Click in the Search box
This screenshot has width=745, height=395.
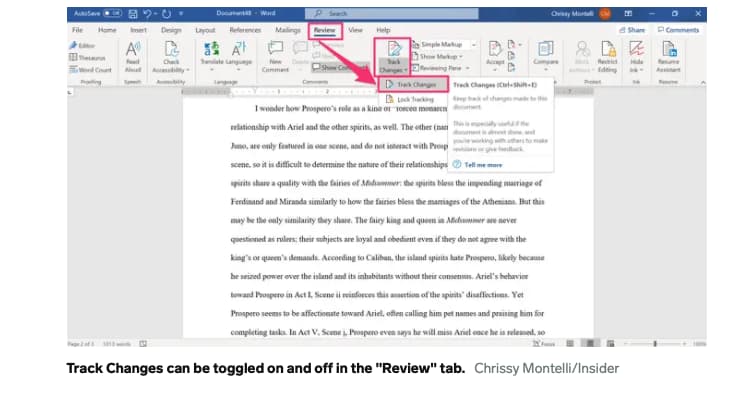(x=392, y=13)
